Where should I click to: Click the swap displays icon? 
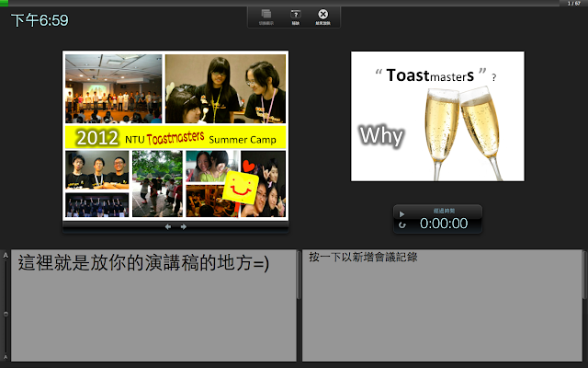[x=266, y=15]
